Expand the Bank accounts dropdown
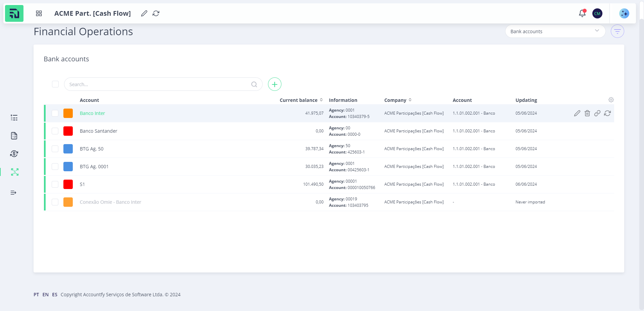The image size is (644, 311). pos(555,32)
